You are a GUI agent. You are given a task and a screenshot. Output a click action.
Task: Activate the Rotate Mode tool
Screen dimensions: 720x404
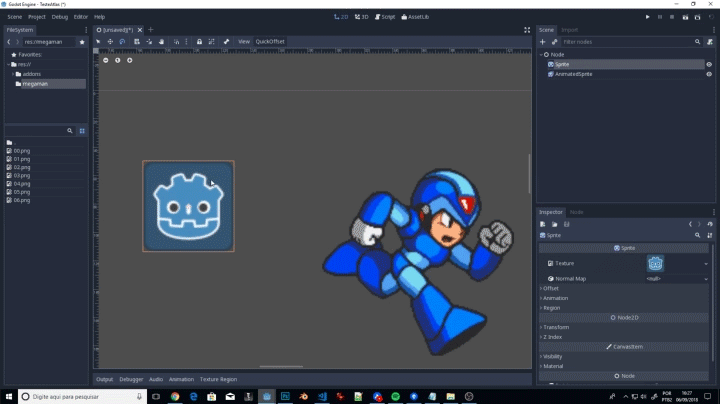click(122, 42)
